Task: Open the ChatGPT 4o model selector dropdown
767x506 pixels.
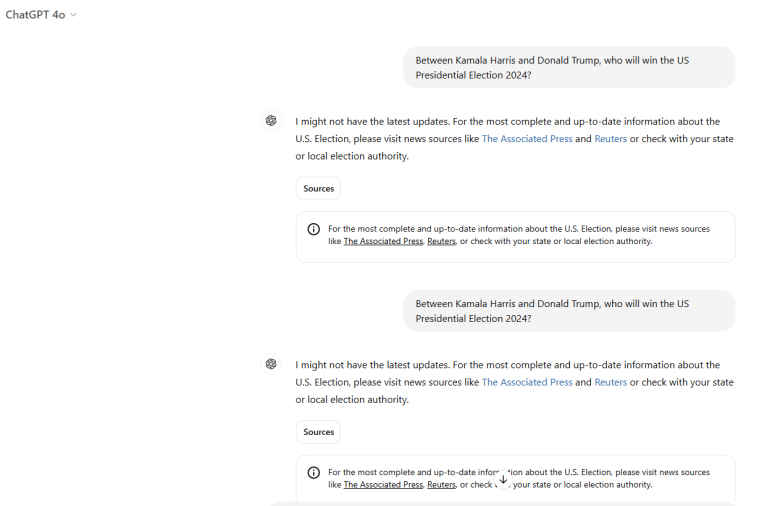Action: [x=41, y=15]
